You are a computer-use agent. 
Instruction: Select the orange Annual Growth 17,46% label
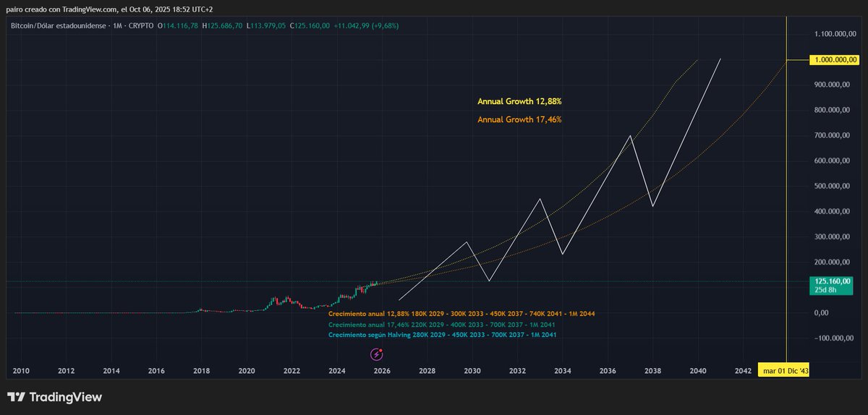coord(519,119)
